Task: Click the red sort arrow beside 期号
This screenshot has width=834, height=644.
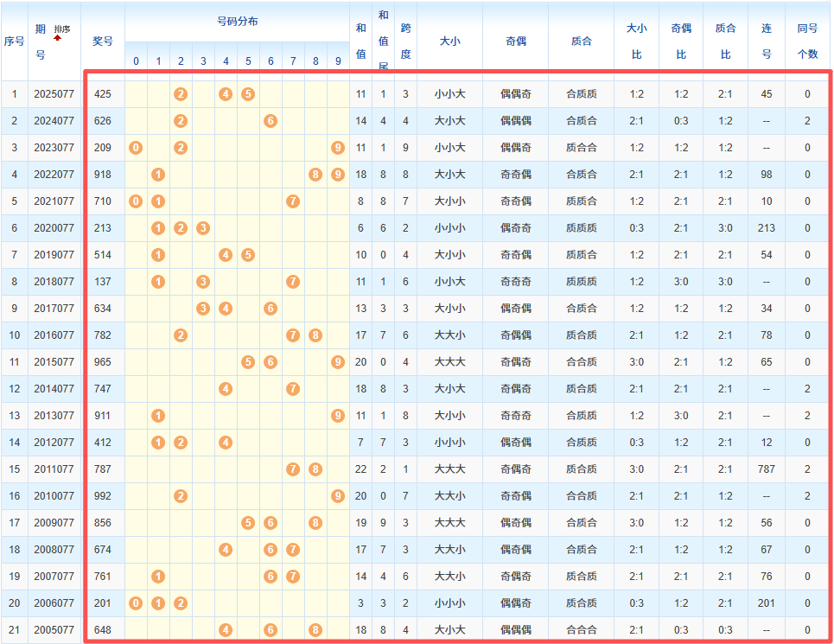Action: pos(57,38)
